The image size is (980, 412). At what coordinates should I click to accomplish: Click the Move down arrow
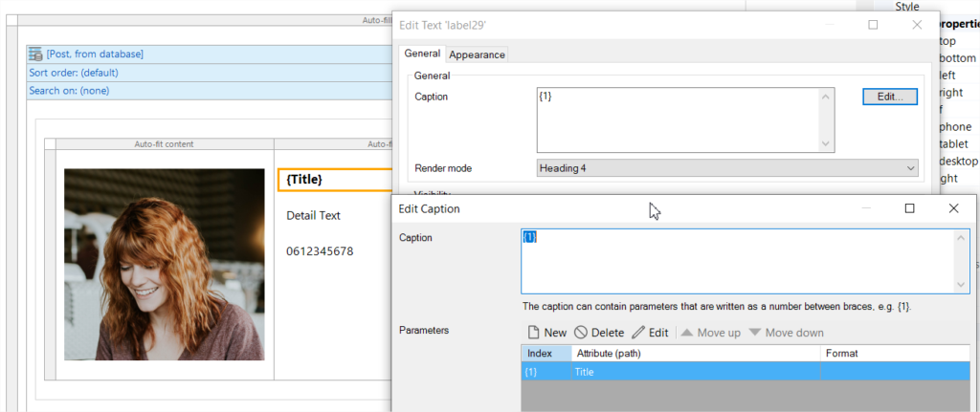pos(754,333)
